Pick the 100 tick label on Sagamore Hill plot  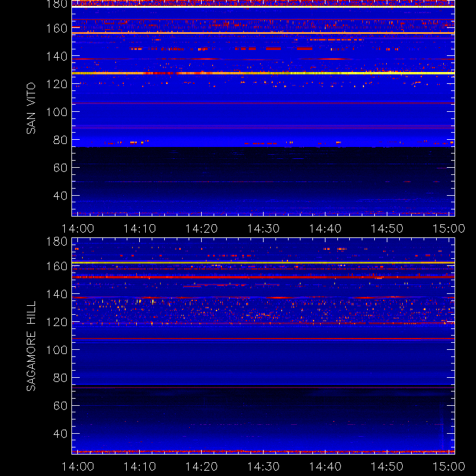click(57, 350)
